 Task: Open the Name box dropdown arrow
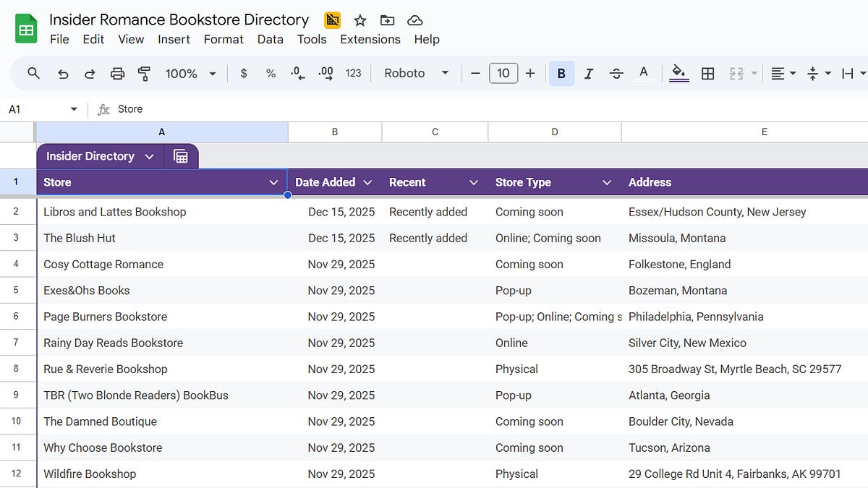[73, 109]
